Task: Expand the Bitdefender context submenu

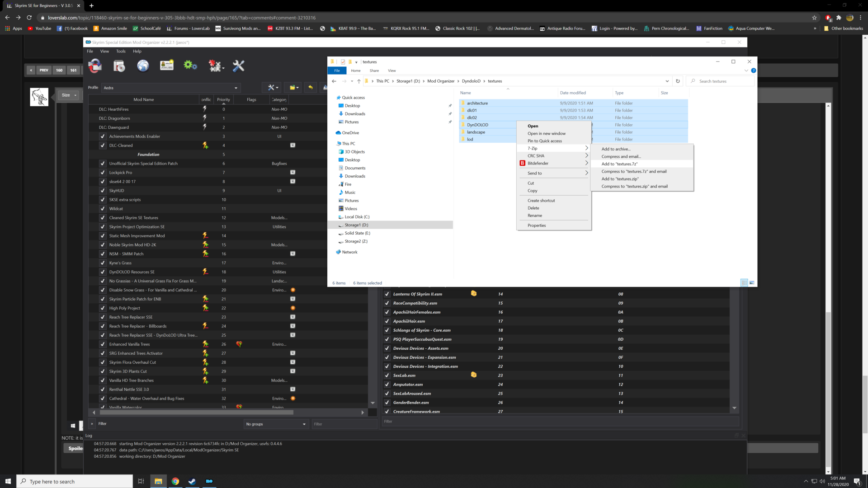Action: click(554, 163)
